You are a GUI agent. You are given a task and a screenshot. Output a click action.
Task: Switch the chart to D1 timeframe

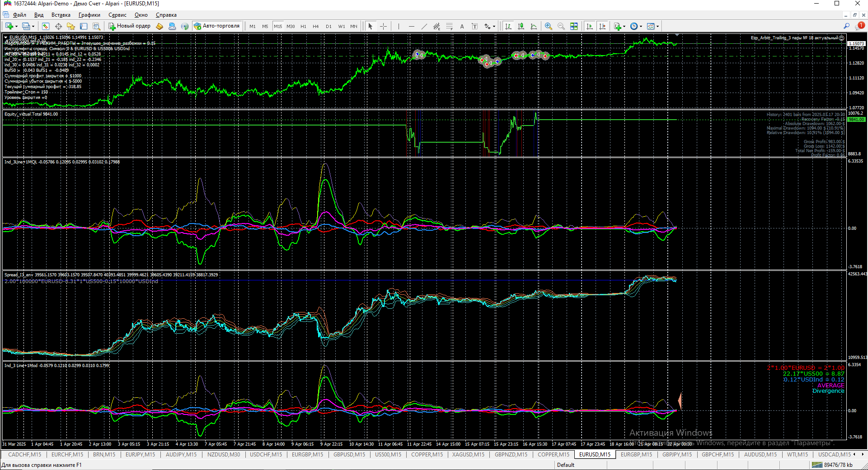(x=328, y=26)
